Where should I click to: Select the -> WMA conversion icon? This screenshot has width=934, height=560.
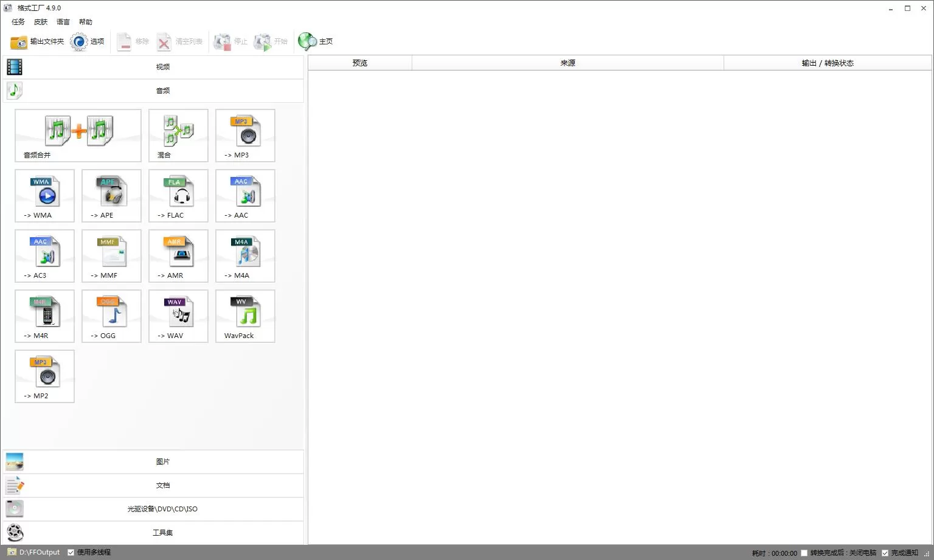(44, 196)
